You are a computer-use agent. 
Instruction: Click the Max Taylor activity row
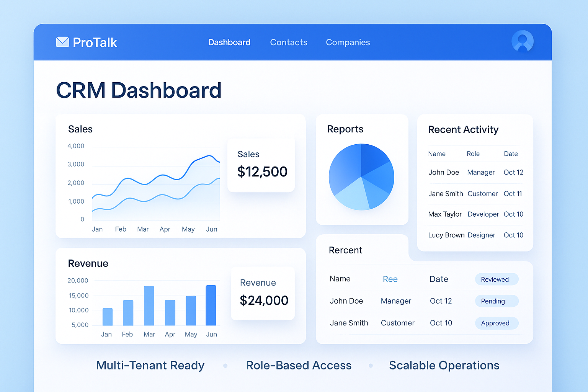tap(475, 214)
